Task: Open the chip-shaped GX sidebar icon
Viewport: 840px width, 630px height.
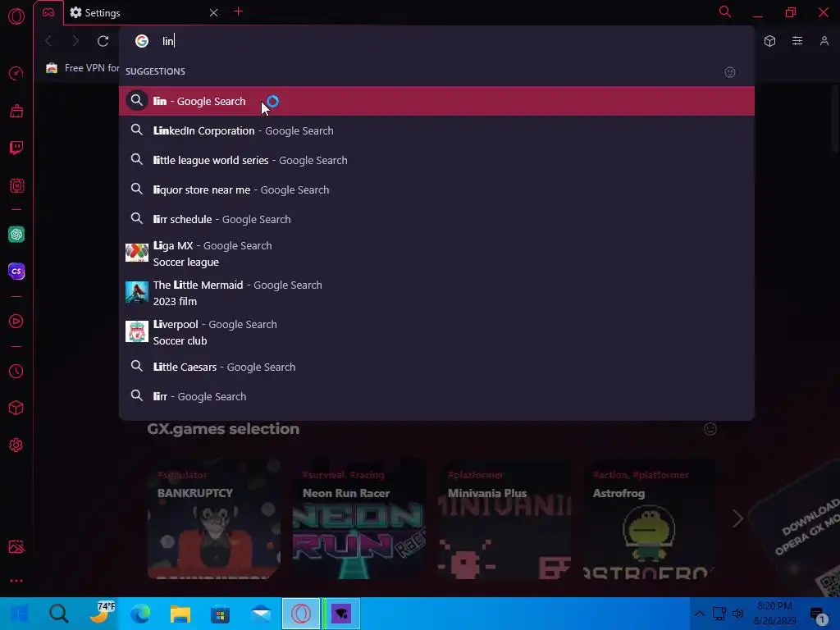Action: [16, 186]
